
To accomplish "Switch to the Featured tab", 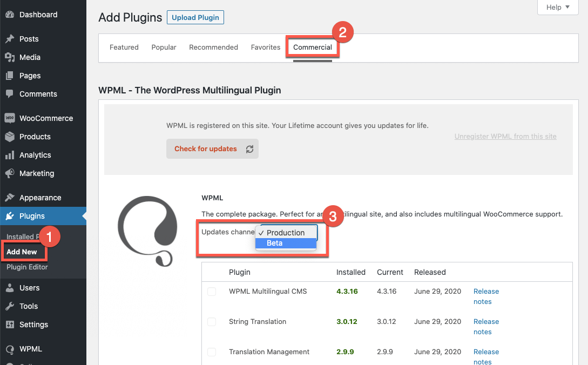I will click(124, 48).
